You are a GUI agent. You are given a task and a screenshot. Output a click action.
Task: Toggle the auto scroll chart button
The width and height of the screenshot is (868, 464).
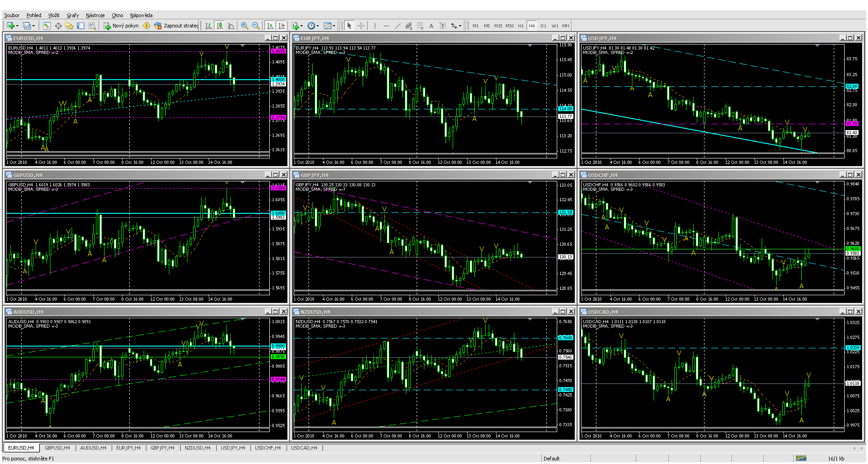tap(270, 26)
